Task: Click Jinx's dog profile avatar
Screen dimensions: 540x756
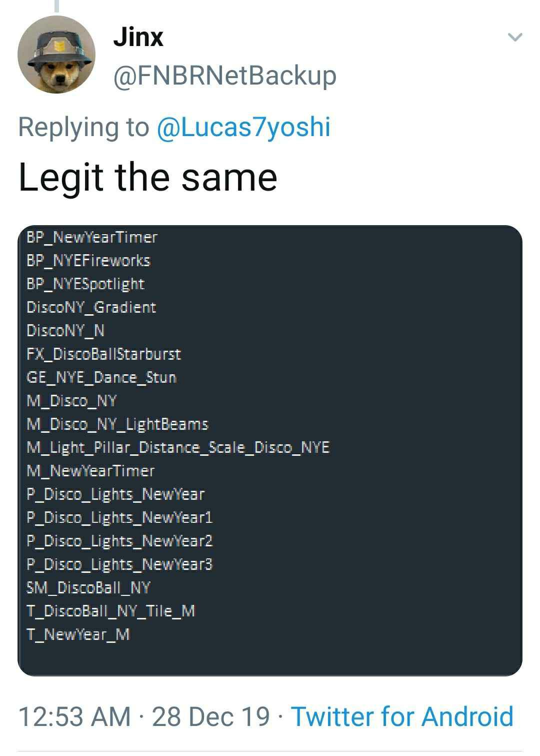Action: (56, 55)
